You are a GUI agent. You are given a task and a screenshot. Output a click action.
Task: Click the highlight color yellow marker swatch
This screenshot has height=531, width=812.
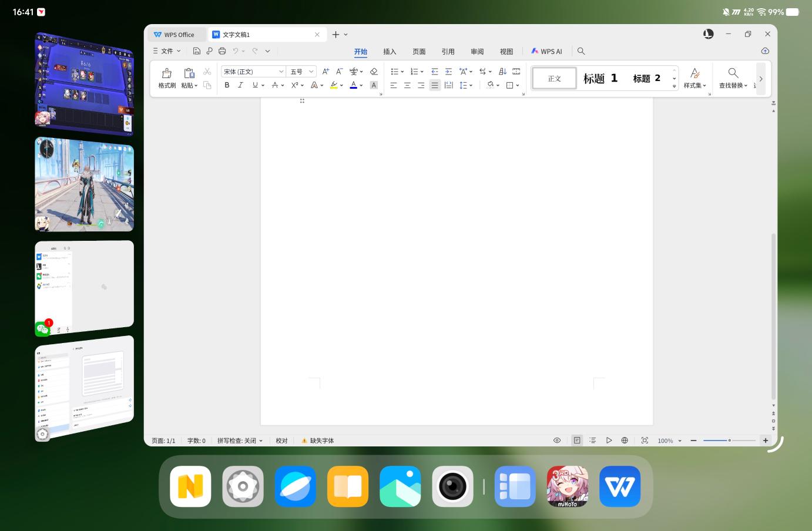click(334, 85)
